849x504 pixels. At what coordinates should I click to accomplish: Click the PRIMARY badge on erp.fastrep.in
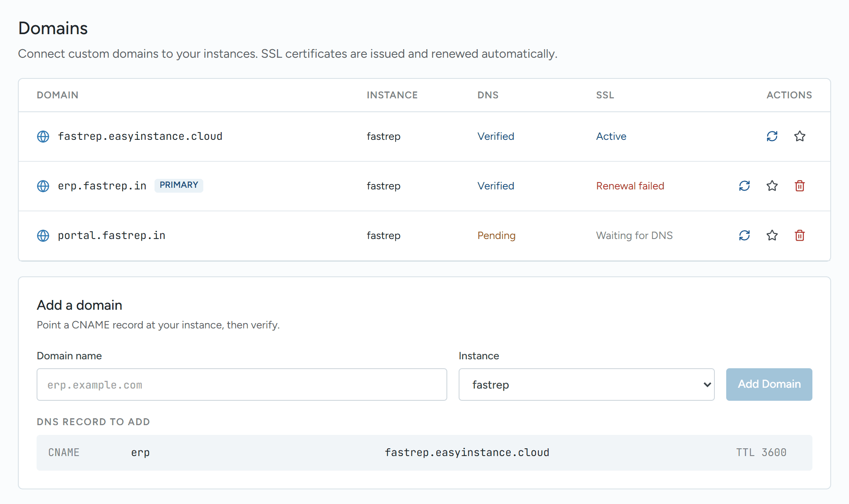[x=179, y=185]
